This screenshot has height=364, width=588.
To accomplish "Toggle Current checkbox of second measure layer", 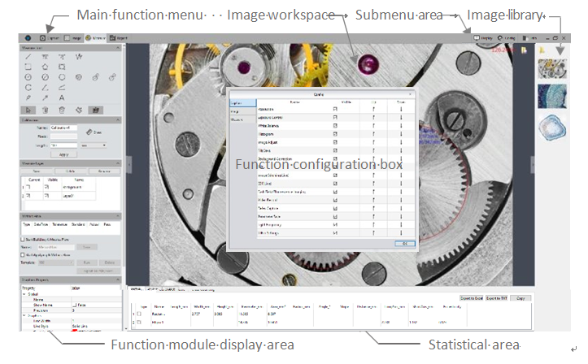I will pos(28,196).
